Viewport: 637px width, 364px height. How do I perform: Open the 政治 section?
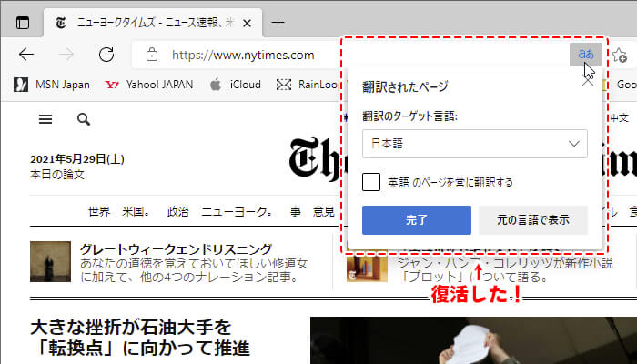pos(178,212)
